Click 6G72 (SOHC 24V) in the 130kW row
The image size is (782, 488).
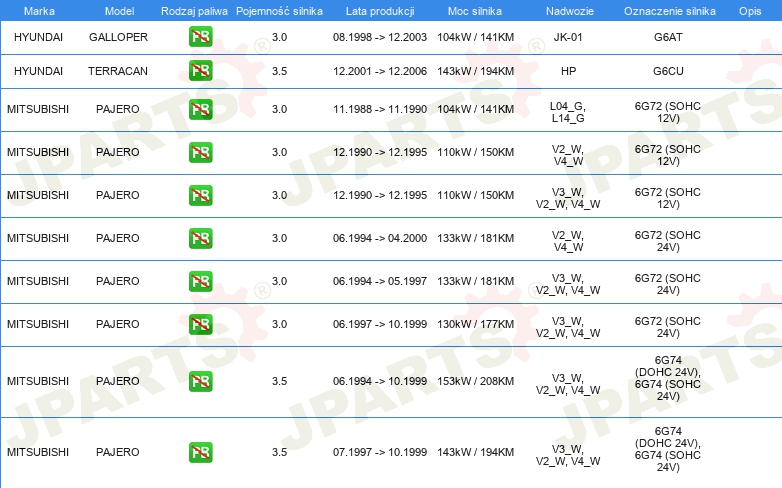668,327
